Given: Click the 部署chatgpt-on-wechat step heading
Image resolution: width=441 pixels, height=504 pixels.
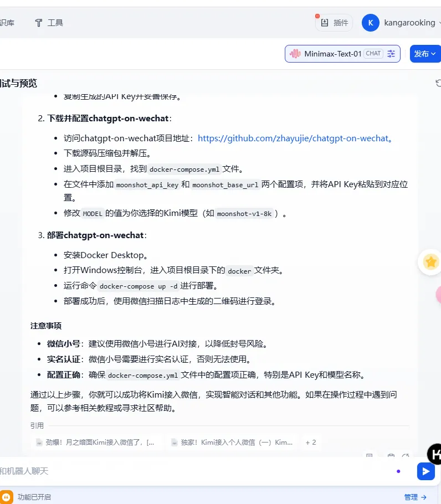Looking at the screenshot, I should click(x=95, y=235).
